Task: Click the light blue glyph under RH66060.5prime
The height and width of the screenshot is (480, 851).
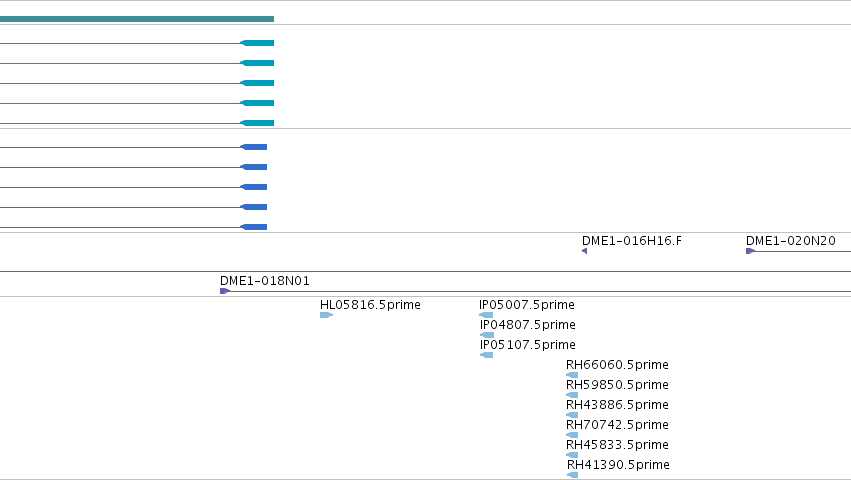Action: coord(572,375)
